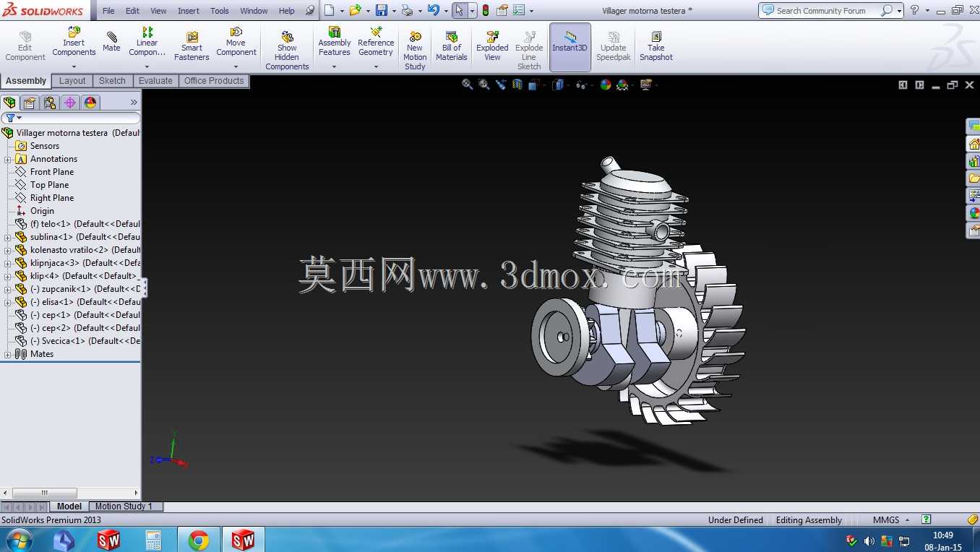The image size is (980, 552).
Task: Insert a Bill of Materials
Action: point(452,46)
